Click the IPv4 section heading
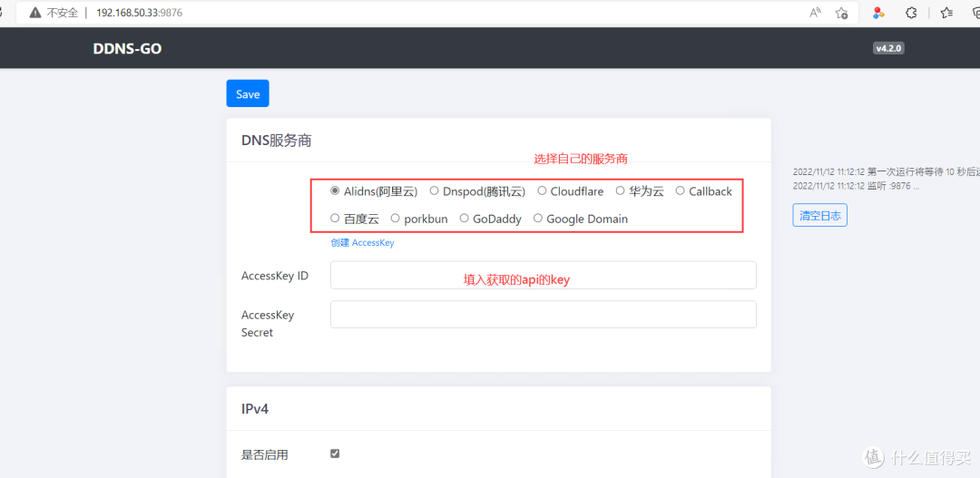This screenshot has width=980, height=478. (x=255, y=409)
